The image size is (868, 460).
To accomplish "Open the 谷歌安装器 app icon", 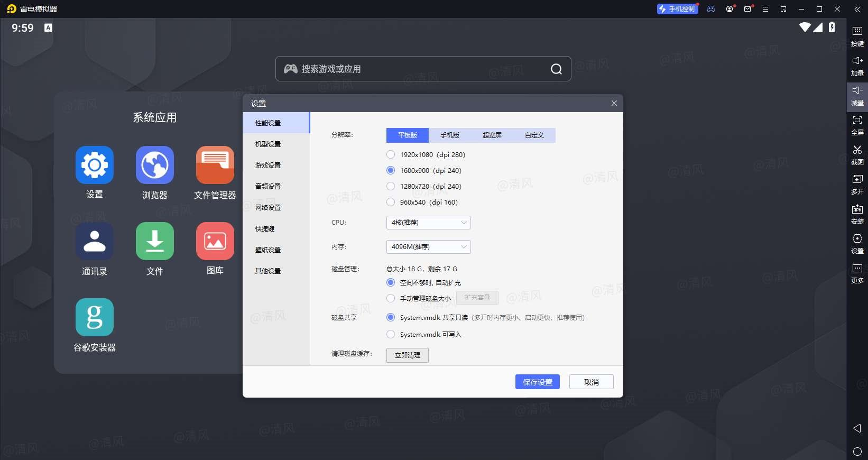I will tap(95, 317).
